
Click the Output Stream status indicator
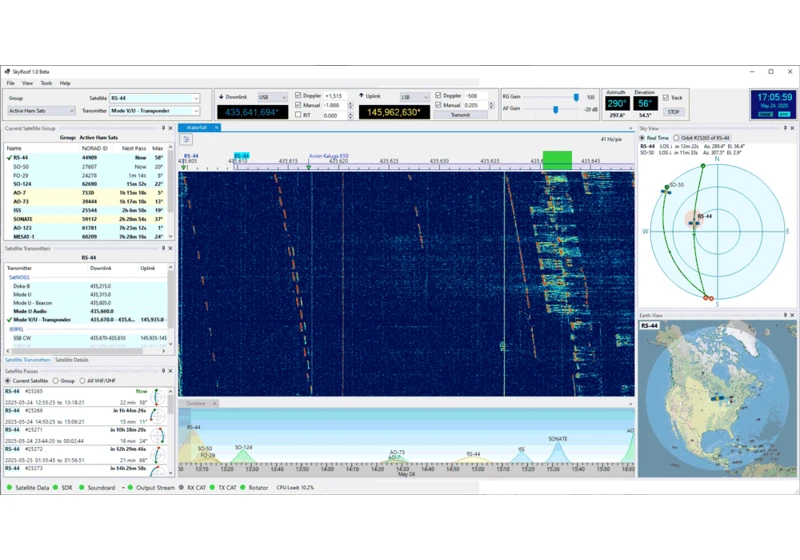(131, 488)
